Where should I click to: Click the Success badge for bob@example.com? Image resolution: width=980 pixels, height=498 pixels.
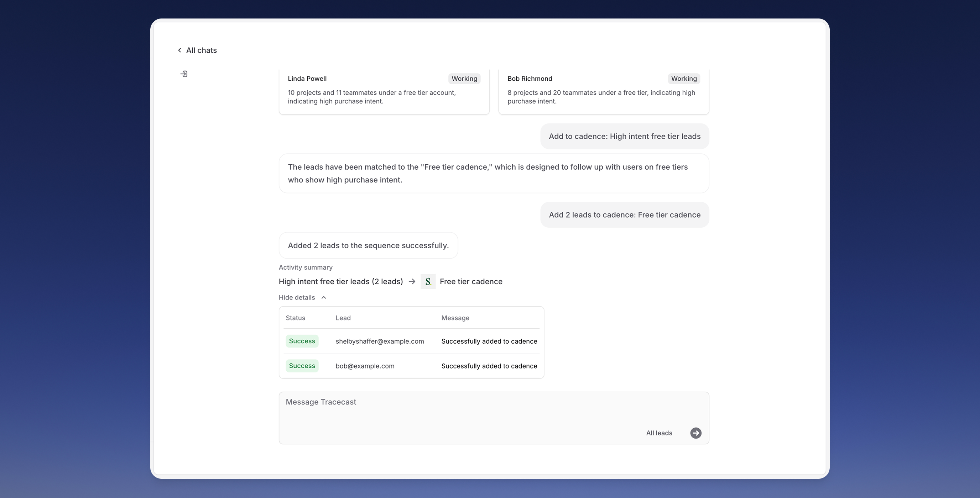302,366
